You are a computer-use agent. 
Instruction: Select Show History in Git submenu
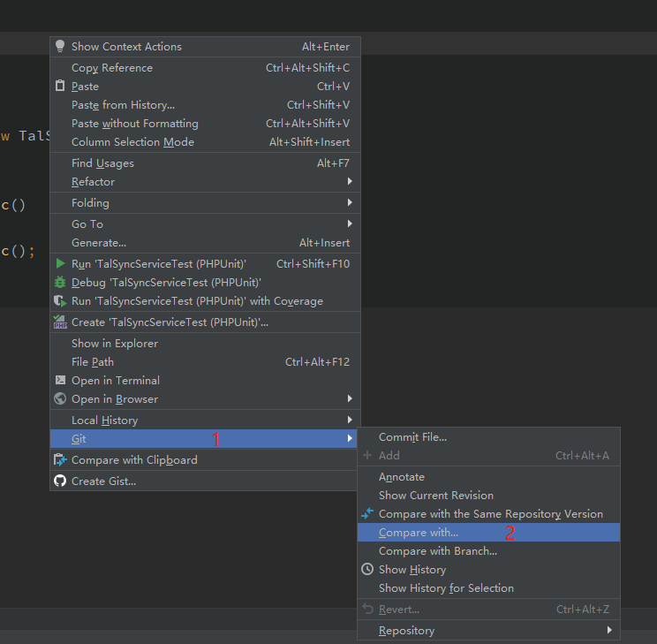click(488, 570)
